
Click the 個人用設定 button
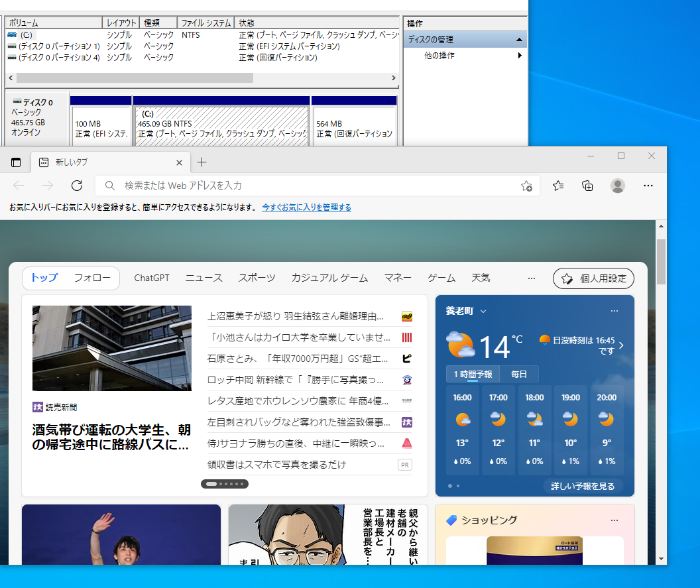[x=593, y=278]
